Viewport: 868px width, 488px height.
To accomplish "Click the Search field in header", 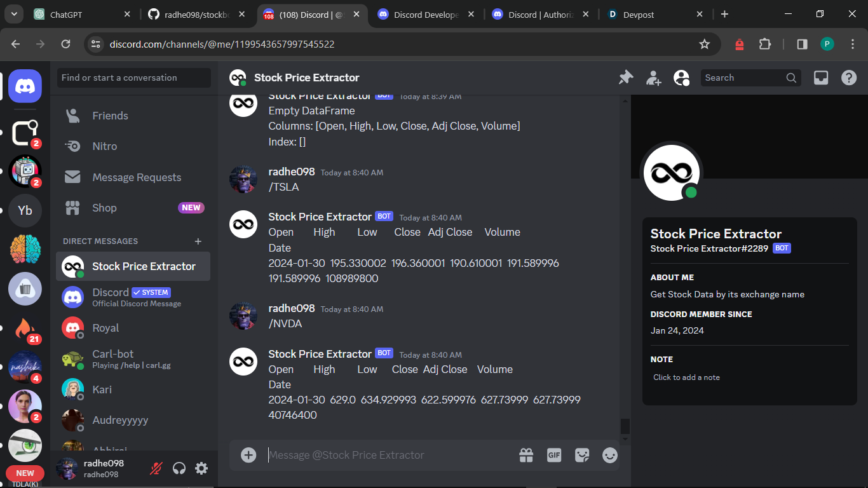I will click(x=750, y=78).
